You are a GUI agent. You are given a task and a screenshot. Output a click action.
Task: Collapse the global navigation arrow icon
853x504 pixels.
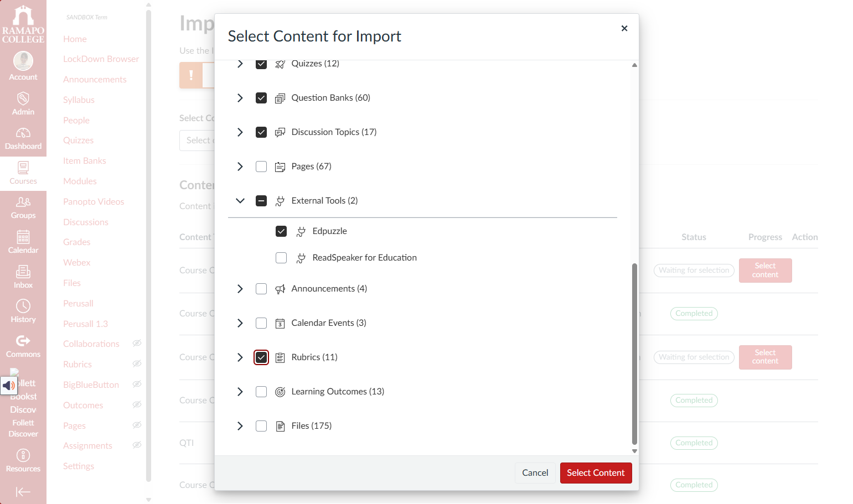point(23,492)
